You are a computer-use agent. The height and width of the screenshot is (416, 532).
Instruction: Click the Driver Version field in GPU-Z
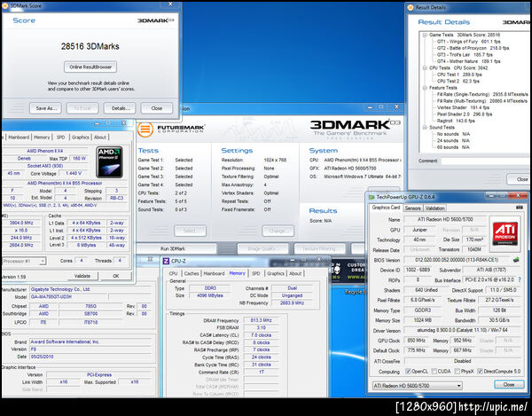pos(463,330)
